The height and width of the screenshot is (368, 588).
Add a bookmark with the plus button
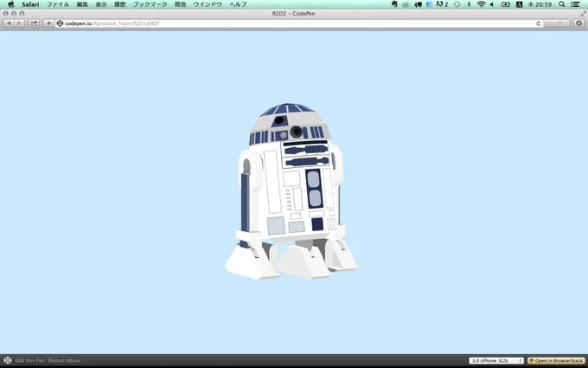point(48,23)
